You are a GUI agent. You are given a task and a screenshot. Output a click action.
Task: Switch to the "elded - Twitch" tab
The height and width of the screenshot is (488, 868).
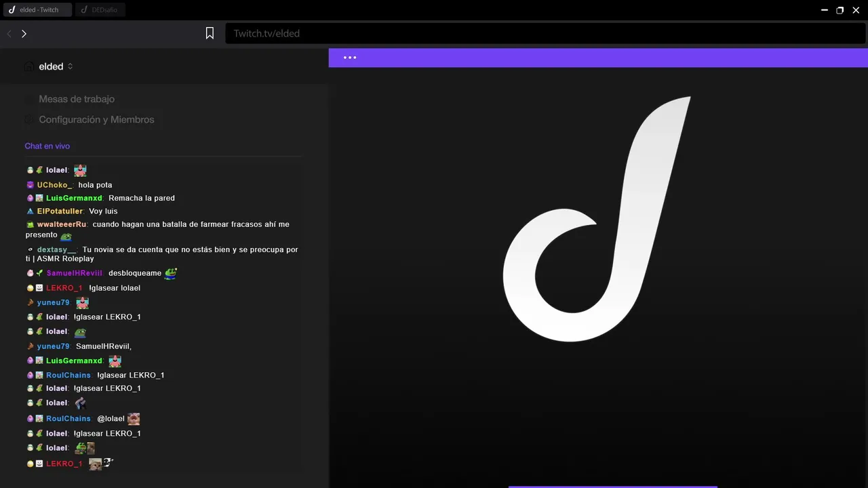pos(37,10)
